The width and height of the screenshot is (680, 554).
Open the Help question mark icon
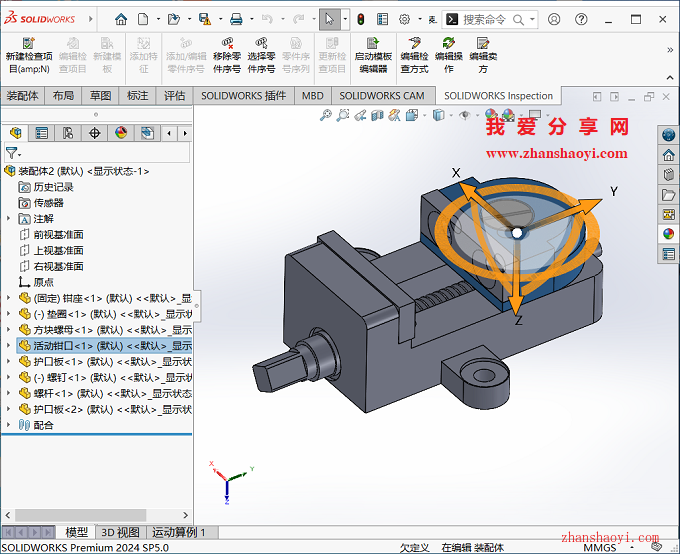point(581,19)
